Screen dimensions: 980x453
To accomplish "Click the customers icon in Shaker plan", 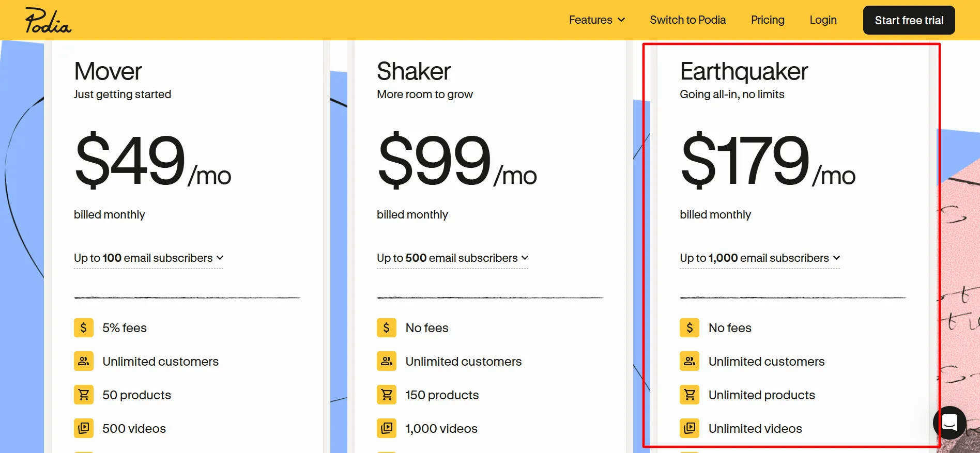I will coord(387,361).
